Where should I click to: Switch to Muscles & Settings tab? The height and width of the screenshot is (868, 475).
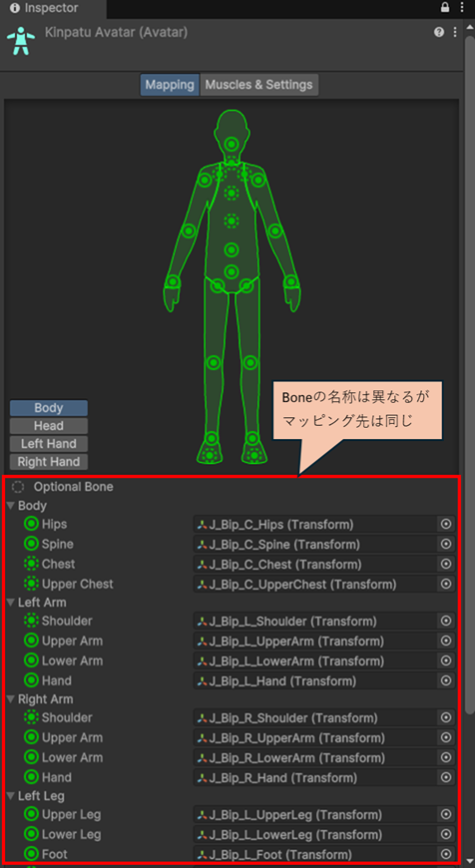tap(259, 85)
